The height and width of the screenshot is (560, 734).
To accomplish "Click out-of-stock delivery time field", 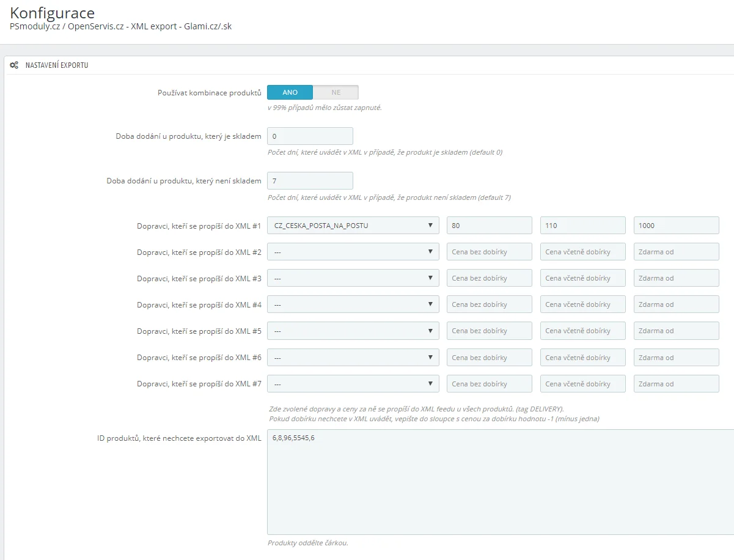I will tap(310, 181).
